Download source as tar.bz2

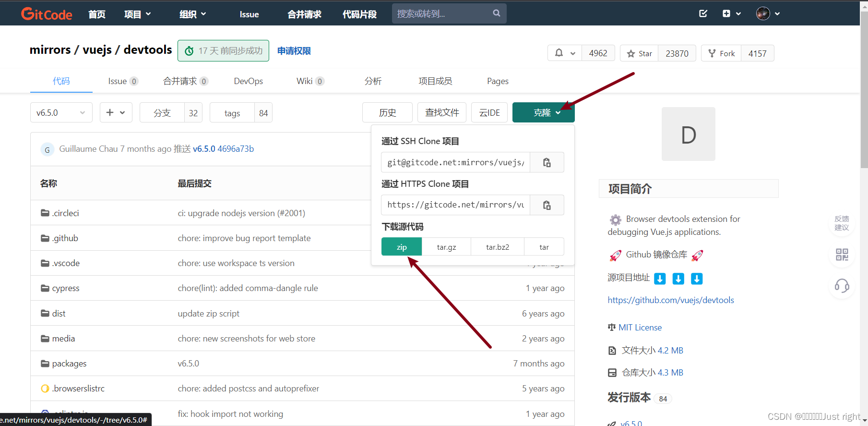point(498,247)
